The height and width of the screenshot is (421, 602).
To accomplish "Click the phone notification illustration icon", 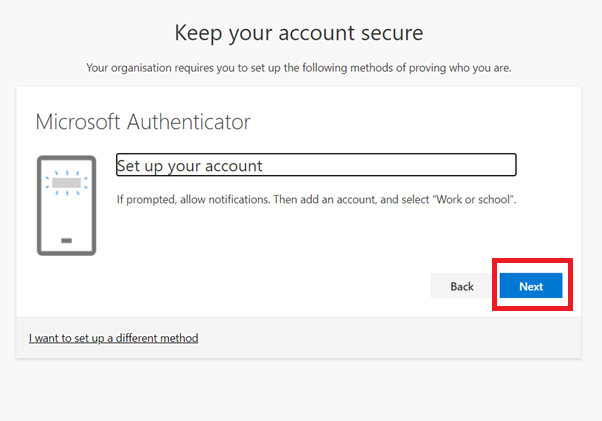I will coord(66,205).
